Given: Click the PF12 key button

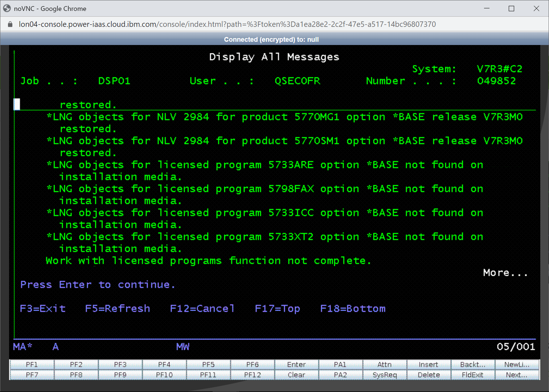Looking at the screenshot, I should (x=253, y=375).
